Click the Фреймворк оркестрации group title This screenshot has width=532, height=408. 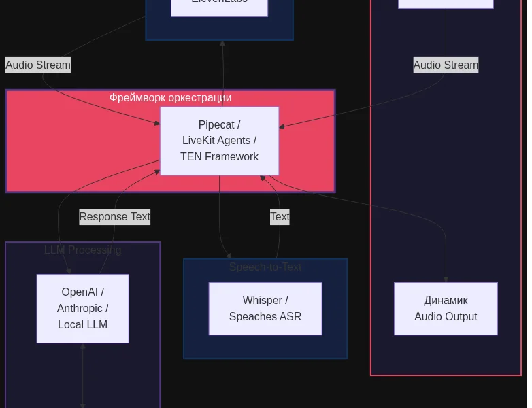tap(170, 98)
